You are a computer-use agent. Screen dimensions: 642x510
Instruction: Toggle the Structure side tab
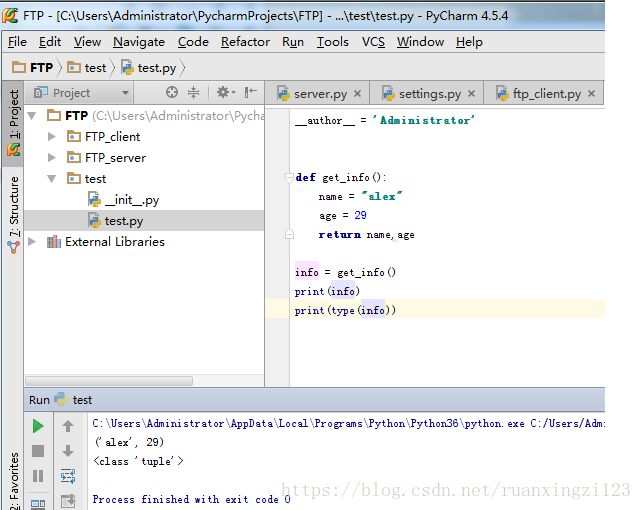13,215
